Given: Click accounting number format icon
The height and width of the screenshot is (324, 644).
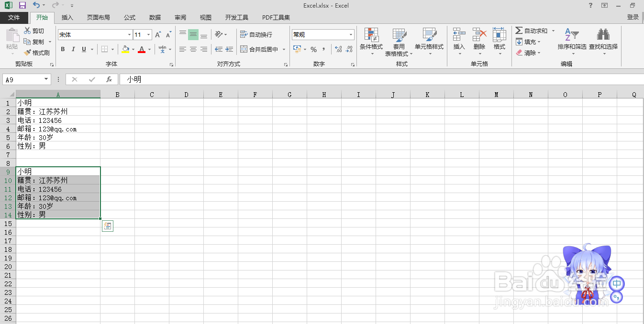Looking at the screenshot, I should [296, 49].
